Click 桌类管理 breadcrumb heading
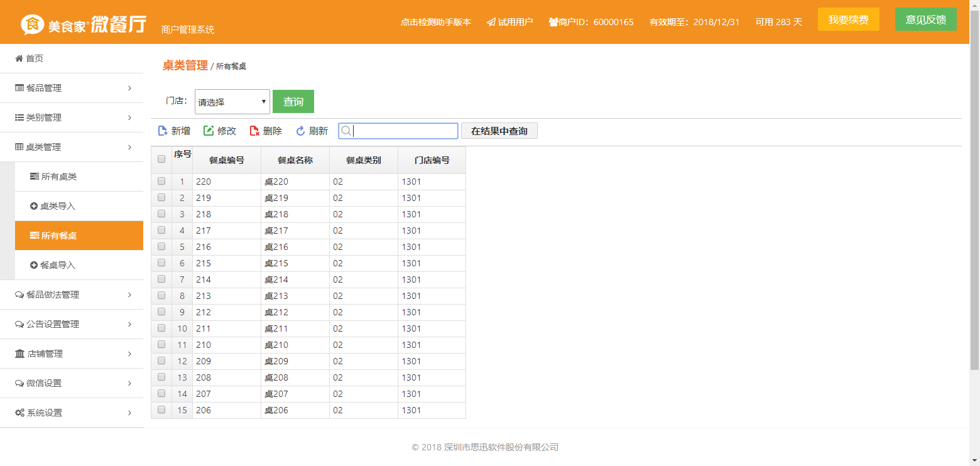Viewport: 980px width, 466px height. click(x=185, y=65)
